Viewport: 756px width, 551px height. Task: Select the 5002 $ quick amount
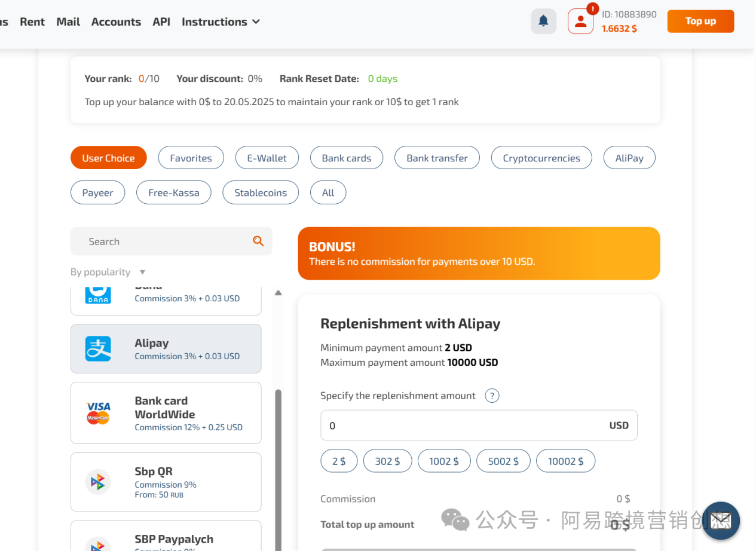[x=503, y=461]
